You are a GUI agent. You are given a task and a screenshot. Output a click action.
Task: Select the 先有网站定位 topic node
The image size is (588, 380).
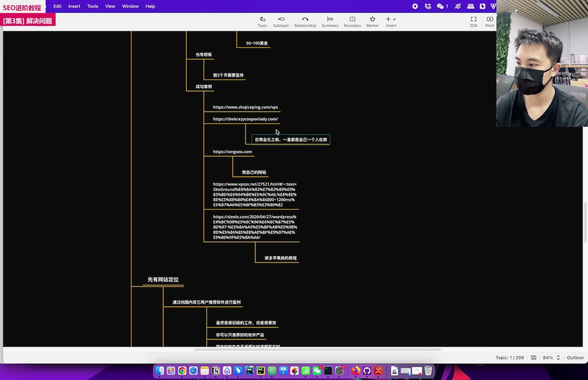click(x=163, y=280)
